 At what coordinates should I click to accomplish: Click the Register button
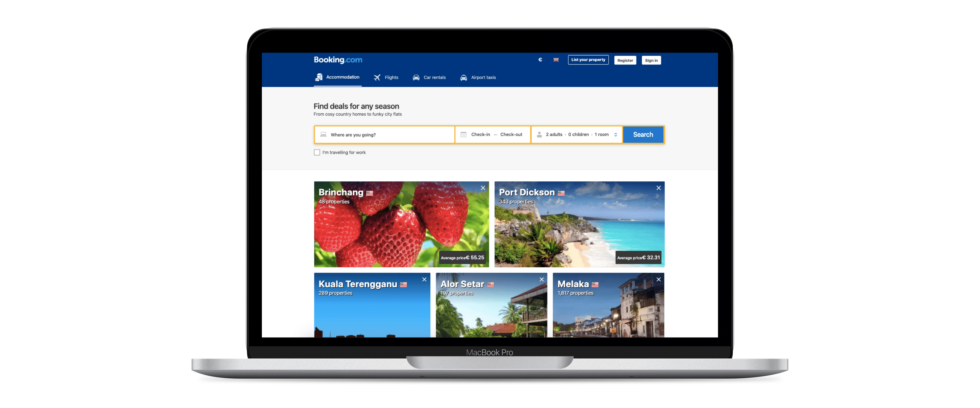click(626, 60)
